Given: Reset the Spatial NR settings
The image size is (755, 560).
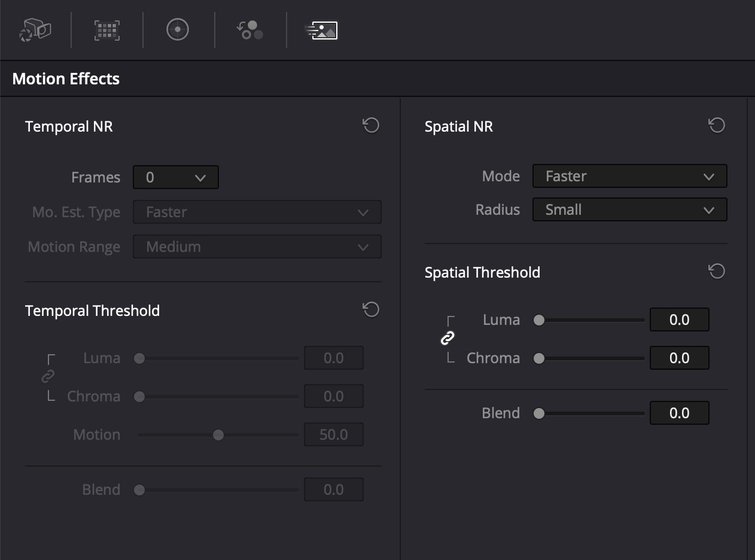Looking at the screenshot, I should (716, 126).
